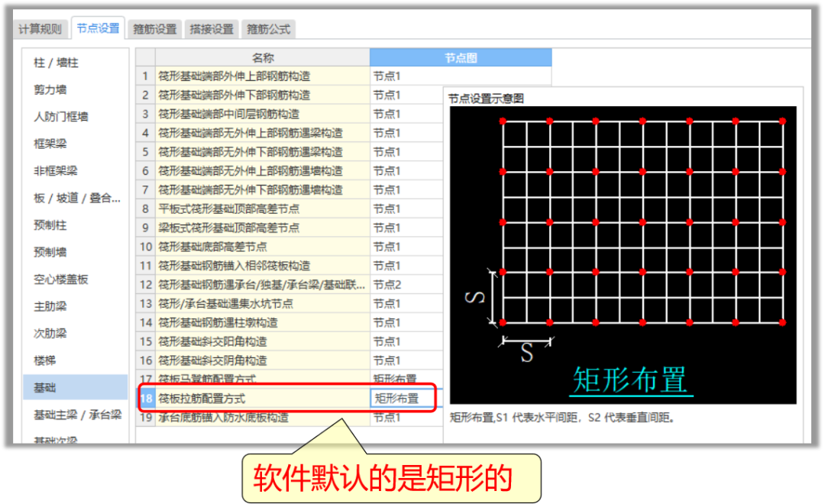Select 剪力墙 in the component list
The height and width of the screenshot is (504, 825).
(50, 89)
